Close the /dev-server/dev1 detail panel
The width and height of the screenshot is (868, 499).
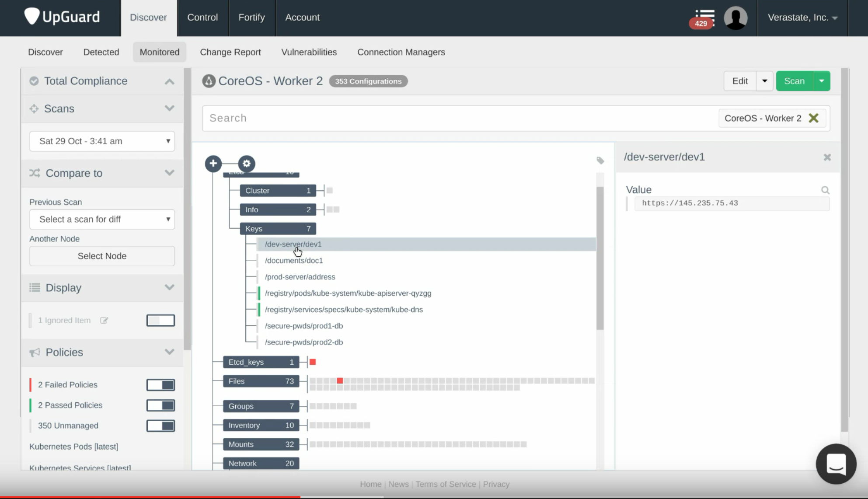(827, 157)
